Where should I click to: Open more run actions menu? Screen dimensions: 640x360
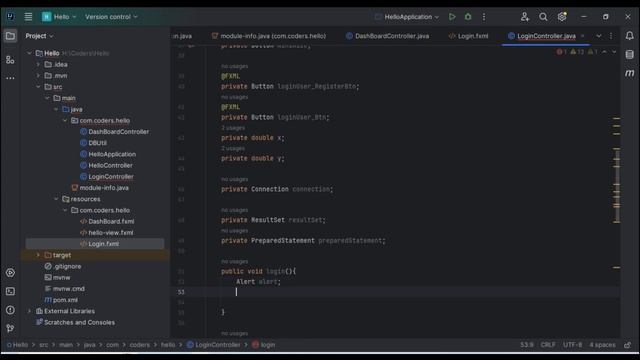[484, 17]
